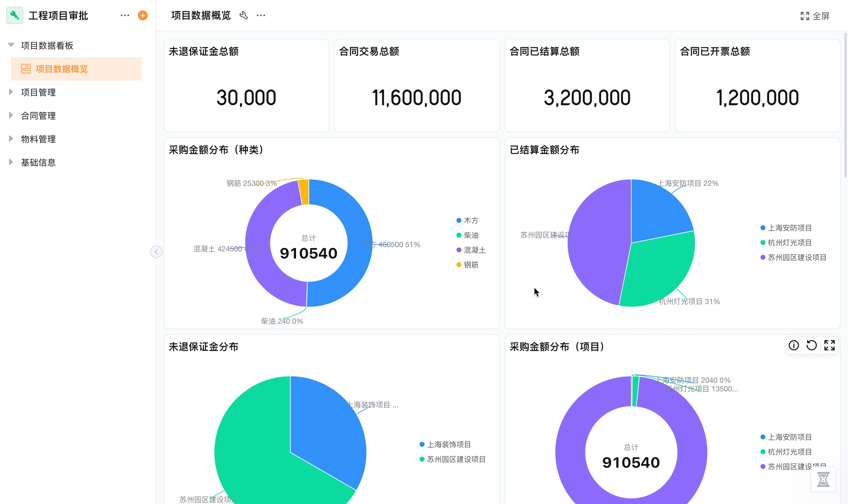This screenshot has height=504, width=848.
Task: Click the 合同已开票总额 value 1,200,000
Action: point(757,98)
